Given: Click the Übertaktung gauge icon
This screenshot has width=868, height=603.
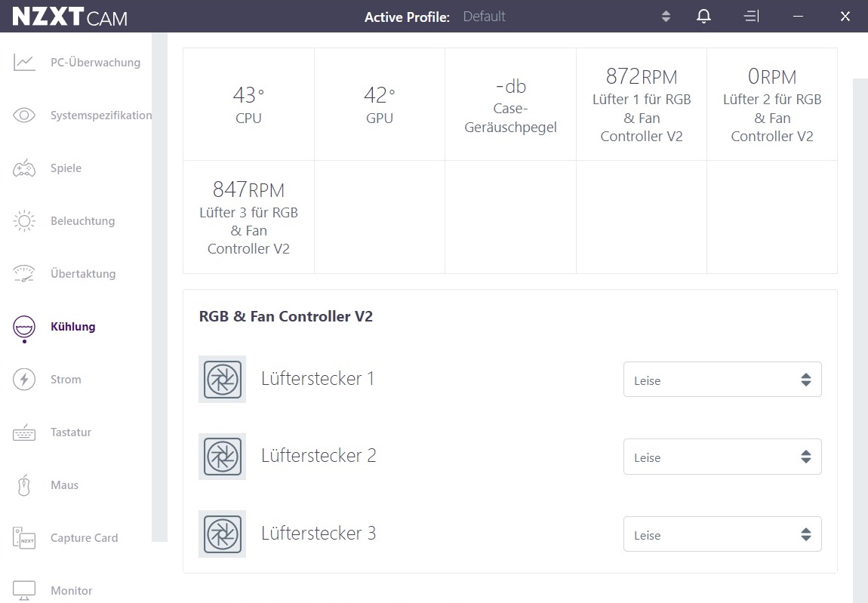Looking at the screenshot, I should coord(24,273).
